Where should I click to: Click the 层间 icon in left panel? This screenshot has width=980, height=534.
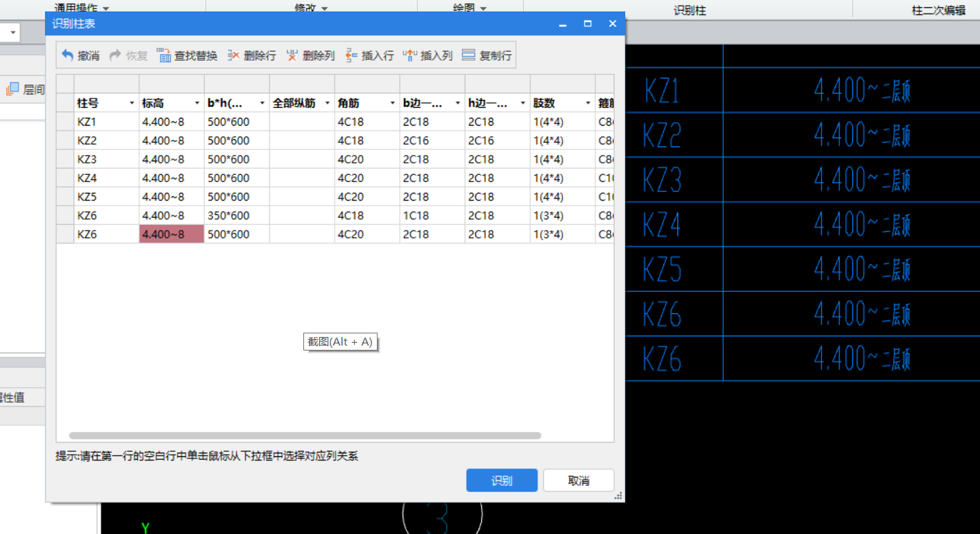click(12, 89)
